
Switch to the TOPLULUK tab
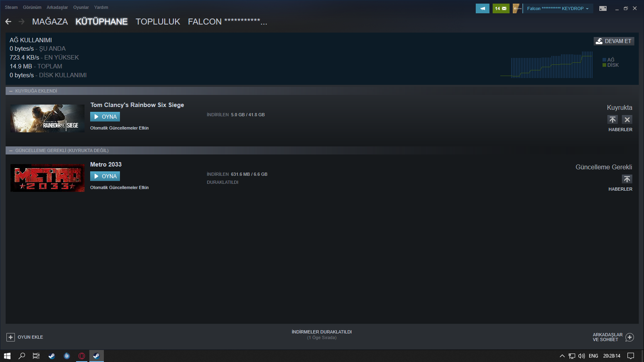pyautogui.click(x=158, y=22)
